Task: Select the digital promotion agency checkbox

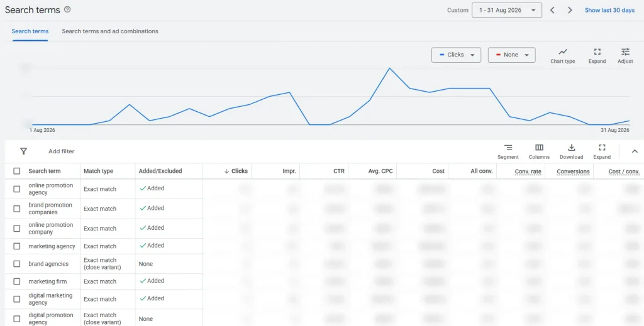Action: [17, 319]
